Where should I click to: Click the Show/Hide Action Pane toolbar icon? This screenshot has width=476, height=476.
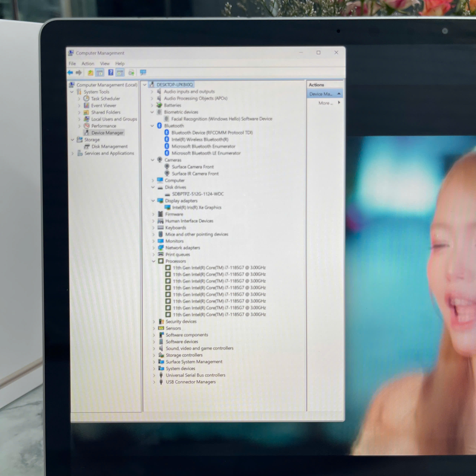click(x=120, y=73)
